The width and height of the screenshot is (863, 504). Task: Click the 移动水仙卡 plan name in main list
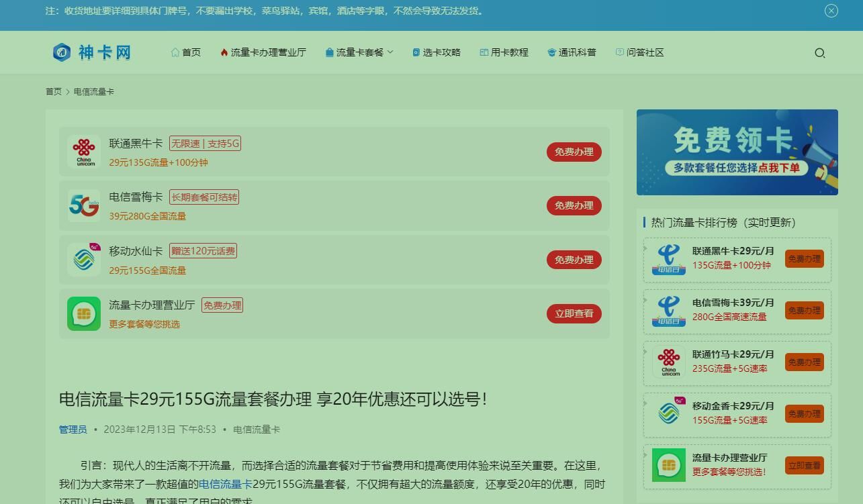pos(136,251)
